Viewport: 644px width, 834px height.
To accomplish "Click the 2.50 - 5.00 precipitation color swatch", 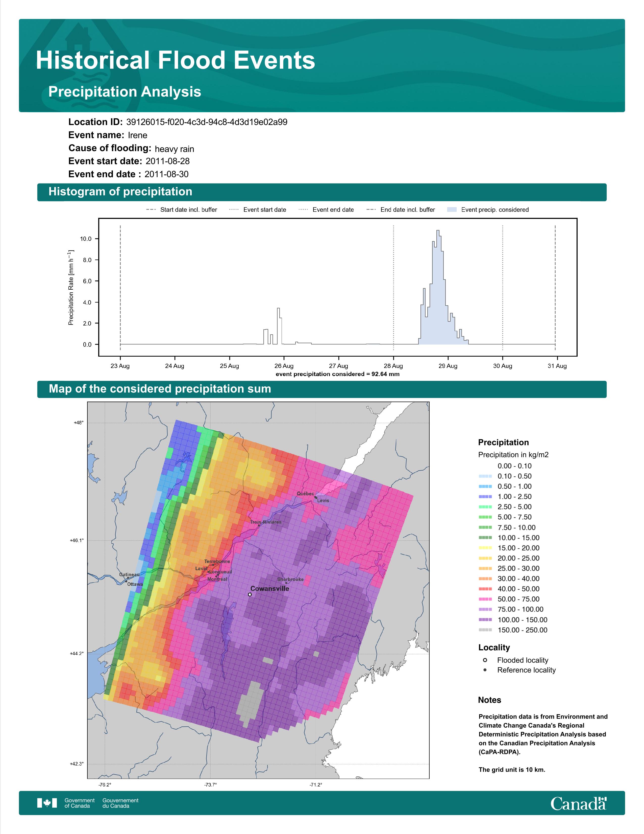I will point(485,507).
